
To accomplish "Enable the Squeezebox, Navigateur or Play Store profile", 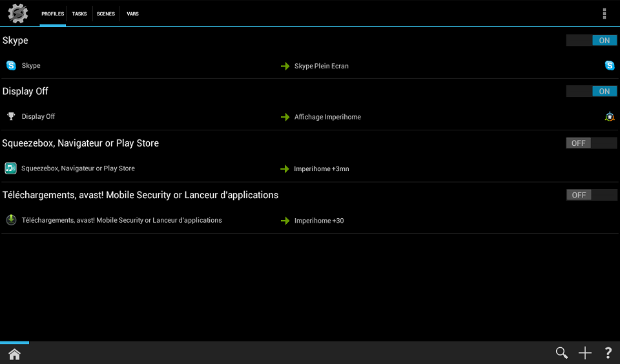I will 592,143.
